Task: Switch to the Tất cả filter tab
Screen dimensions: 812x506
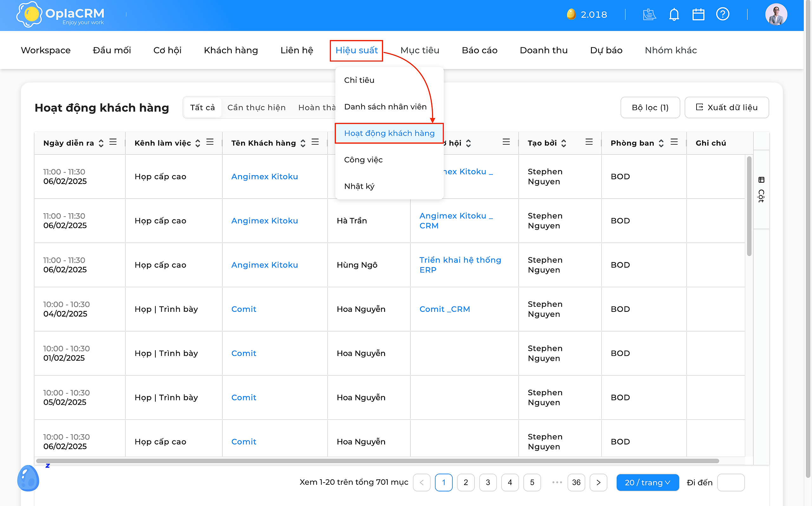Action: pyautogui.click(x=202, y=108)
